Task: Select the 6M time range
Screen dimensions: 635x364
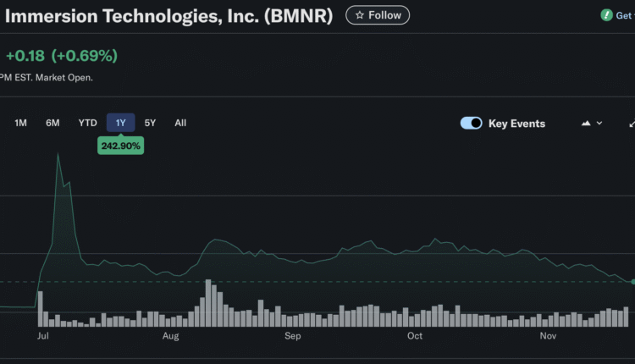Action: pyautogui.click(x=52, y=123)
